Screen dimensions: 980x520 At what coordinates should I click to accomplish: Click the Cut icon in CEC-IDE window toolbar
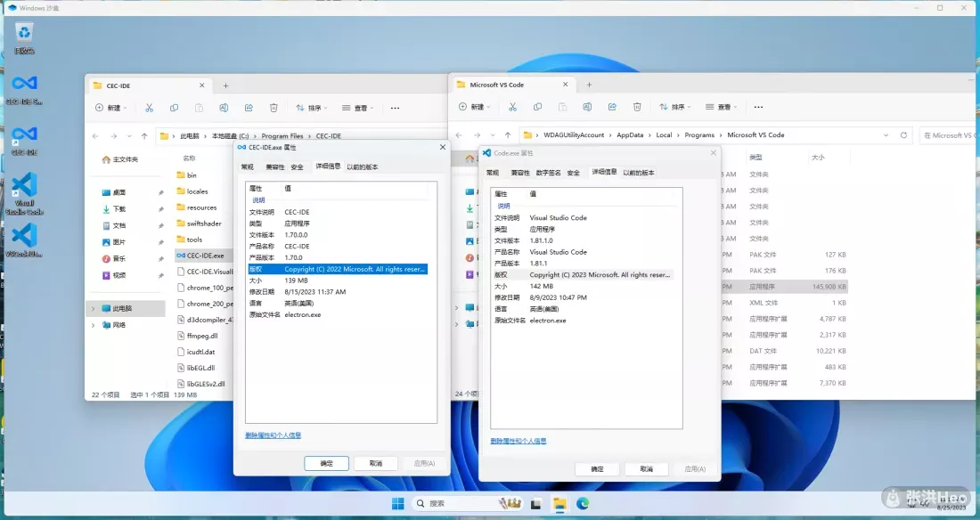point(149,108)
